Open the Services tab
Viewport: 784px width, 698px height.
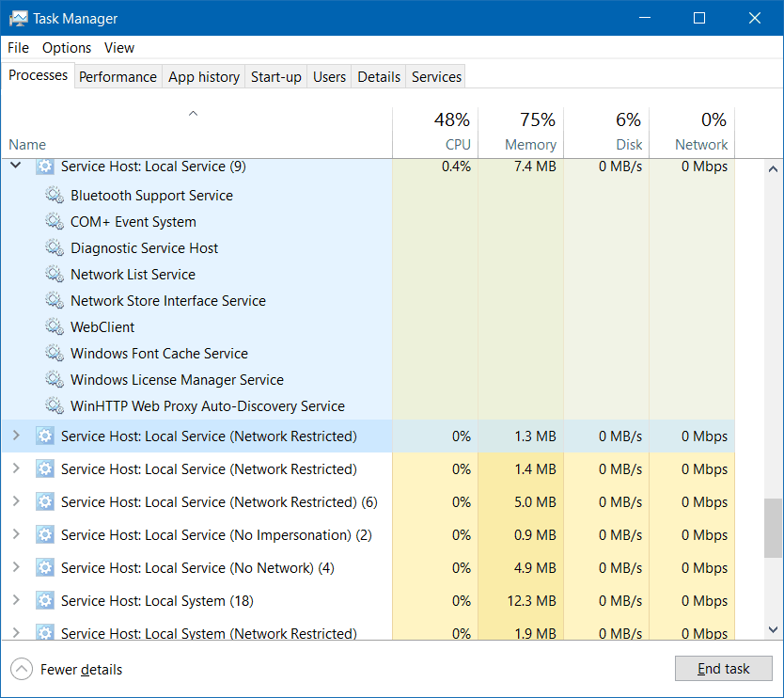click(x=436, y=77)
